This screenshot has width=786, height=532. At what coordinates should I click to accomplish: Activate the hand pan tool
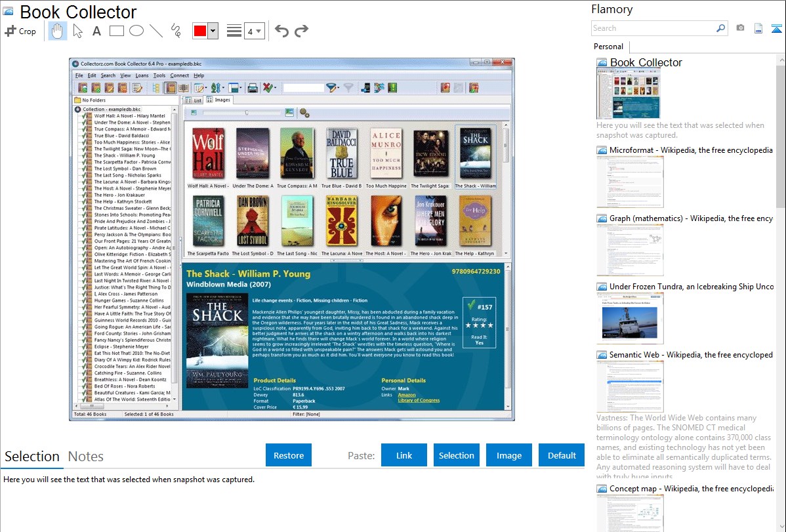click(x=58, y=31)
